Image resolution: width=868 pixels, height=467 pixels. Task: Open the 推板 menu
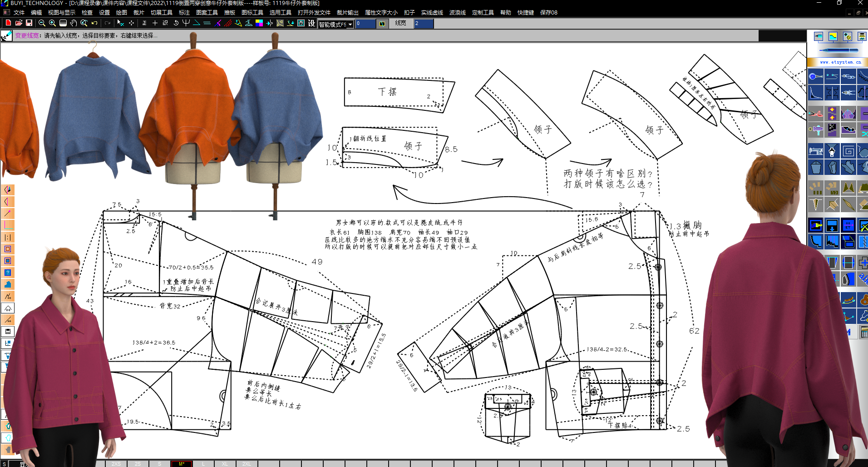point(230,13)
